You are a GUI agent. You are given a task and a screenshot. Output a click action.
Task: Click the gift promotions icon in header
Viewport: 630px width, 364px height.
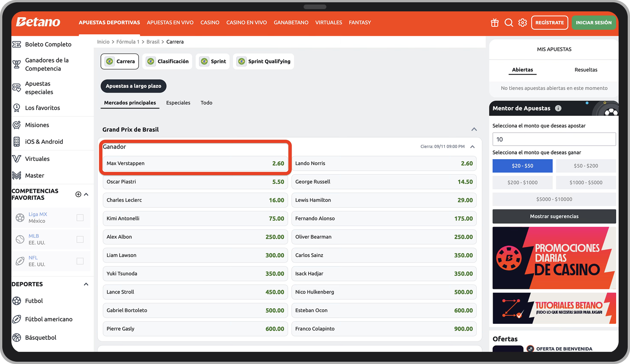tap(495, 23)
